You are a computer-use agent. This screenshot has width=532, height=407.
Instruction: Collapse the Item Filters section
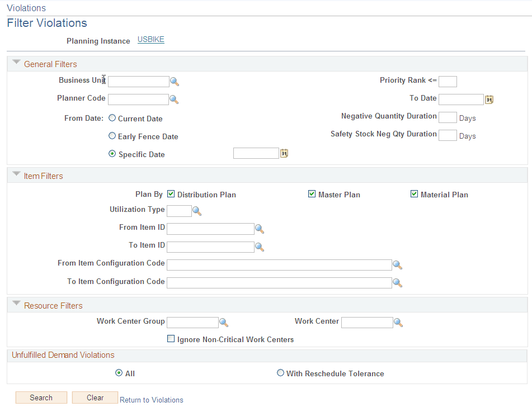coord(16,173)
